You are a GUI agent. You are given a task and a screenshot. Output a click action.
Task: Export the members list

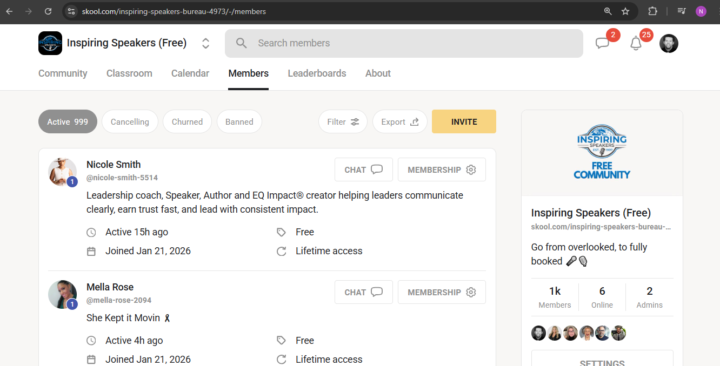(x=399, y=122)
